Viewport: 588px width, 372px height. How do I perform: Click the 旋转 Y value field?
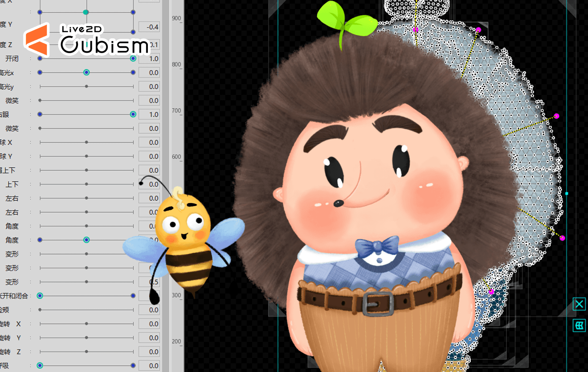pos(149,338)
